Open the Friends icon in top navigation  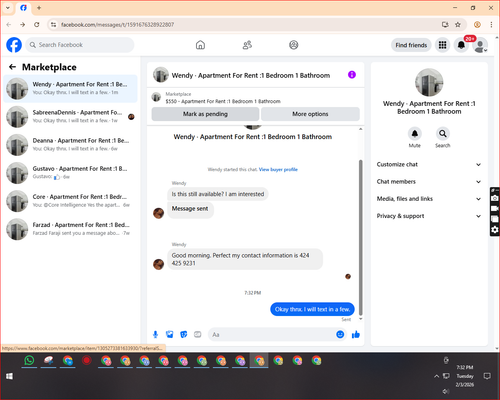pyautogui.click(x=247, y=45)
